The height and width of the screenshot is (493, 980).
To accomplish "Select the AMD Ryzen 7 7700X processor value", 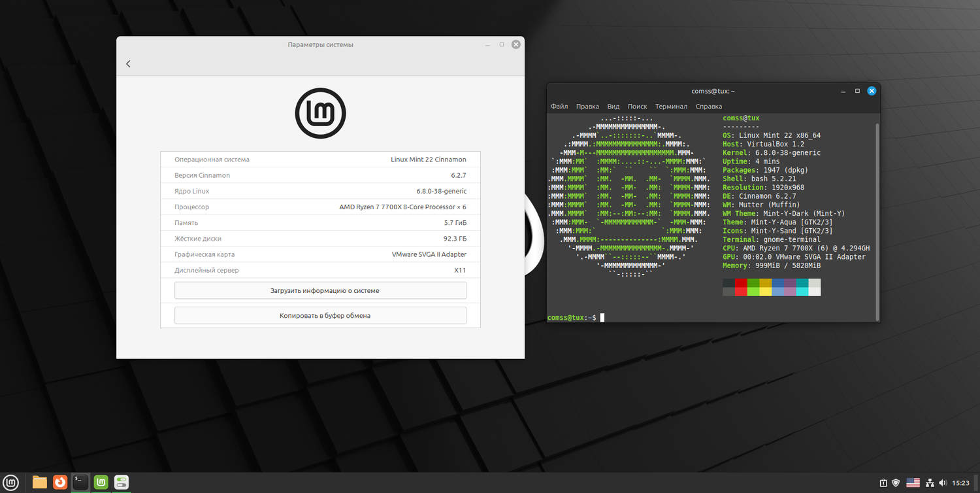I will pos(403,207).
